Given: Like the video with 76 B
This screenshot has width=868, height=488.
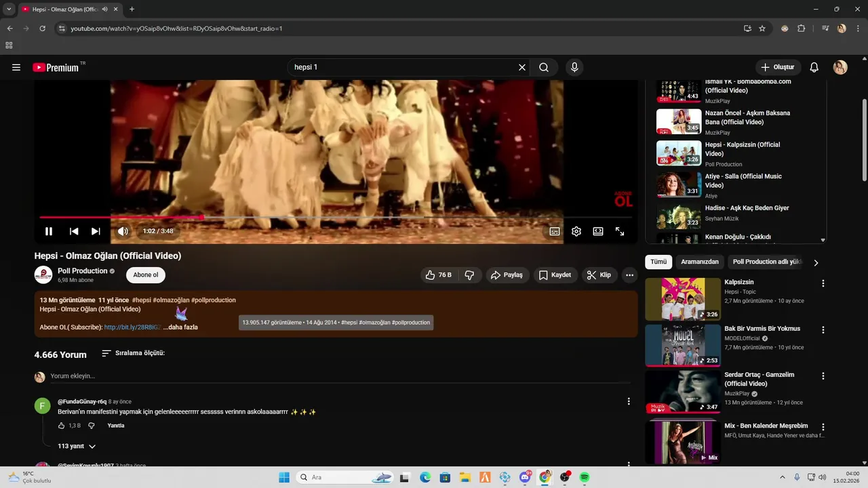Looking at the screenshot, I should point(438,275).
